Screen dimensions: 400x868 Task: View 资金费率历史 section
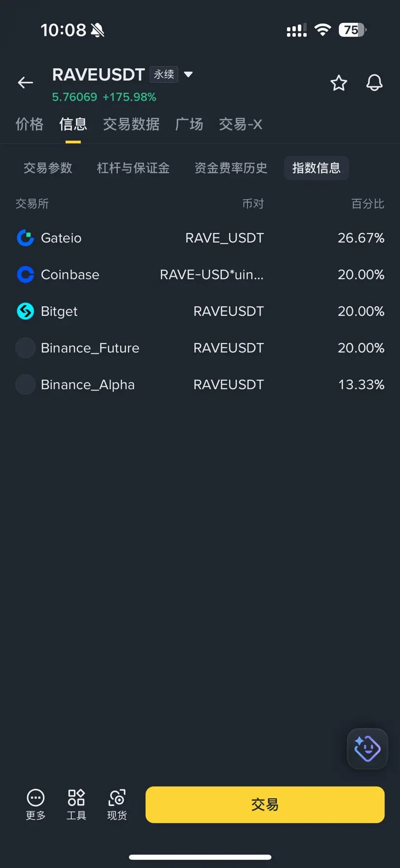click(231, 168)
